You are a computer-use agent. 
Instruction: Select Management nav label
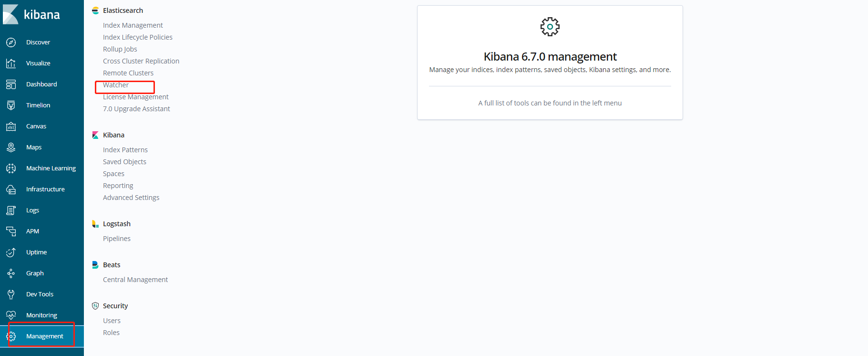click(x=44, y=336)
